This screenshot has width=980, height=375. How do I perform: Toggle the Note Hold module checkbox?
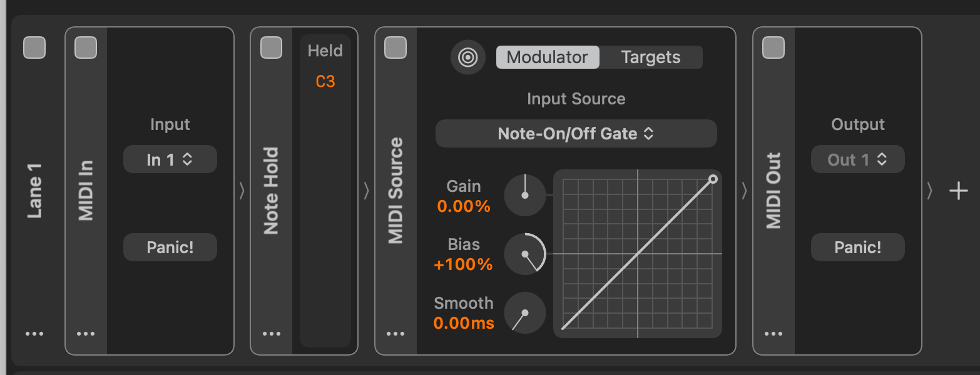(271, 47)
